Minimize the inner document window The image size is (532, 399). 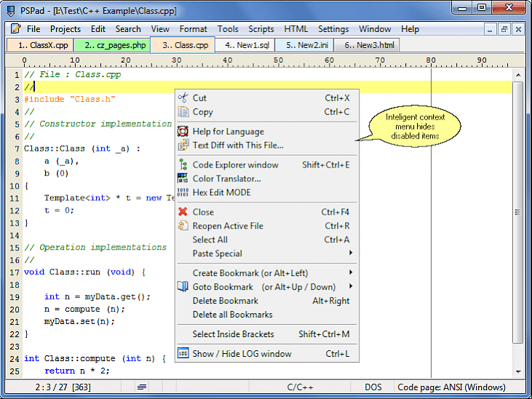point(490,30)
